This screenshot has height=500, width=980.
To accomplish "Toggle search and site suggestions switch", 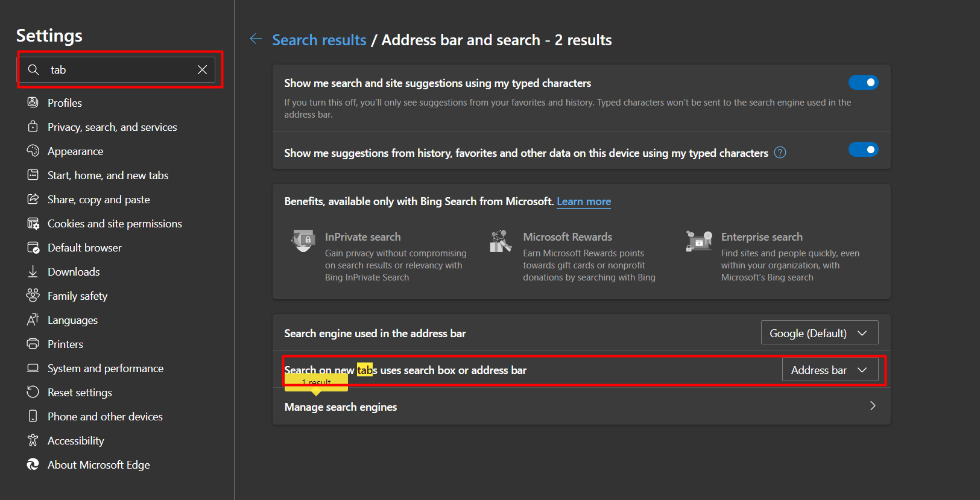I will pos(863,82).
